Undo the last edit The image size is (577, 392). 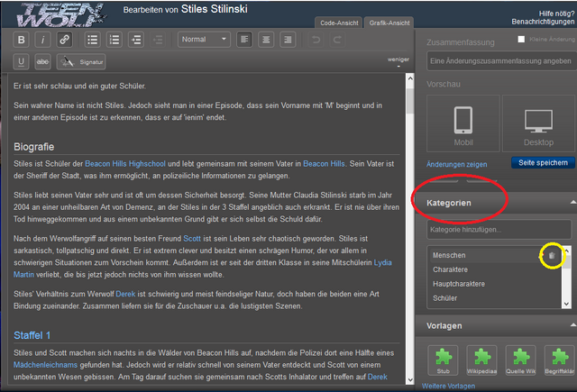(x=316, y=40)
